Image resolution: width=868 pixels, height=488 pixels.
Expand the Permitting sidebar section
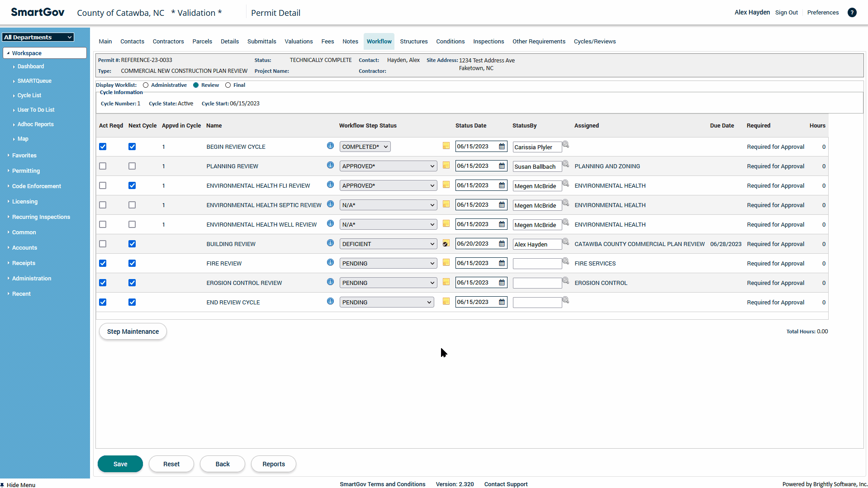[x=26, y=171]
